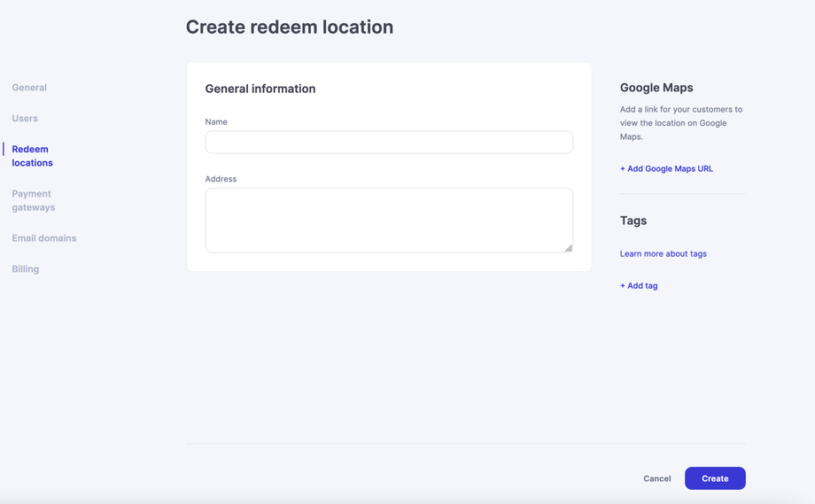Viewport: 815px width, 504px height.
Task: Open the Billing section
Action: click(26, 269)
